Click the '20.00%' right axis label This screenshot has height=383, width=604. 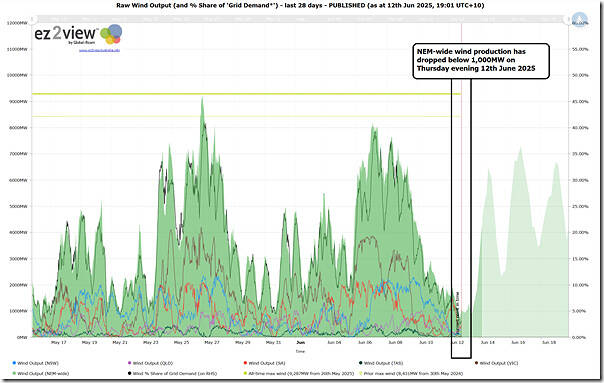pos(581,232)
